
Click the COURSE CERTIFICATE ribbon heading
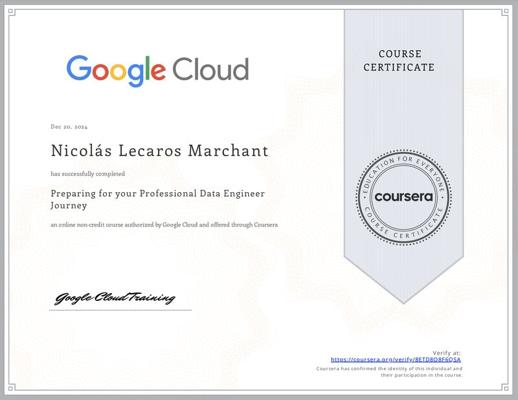pos(399,61)
